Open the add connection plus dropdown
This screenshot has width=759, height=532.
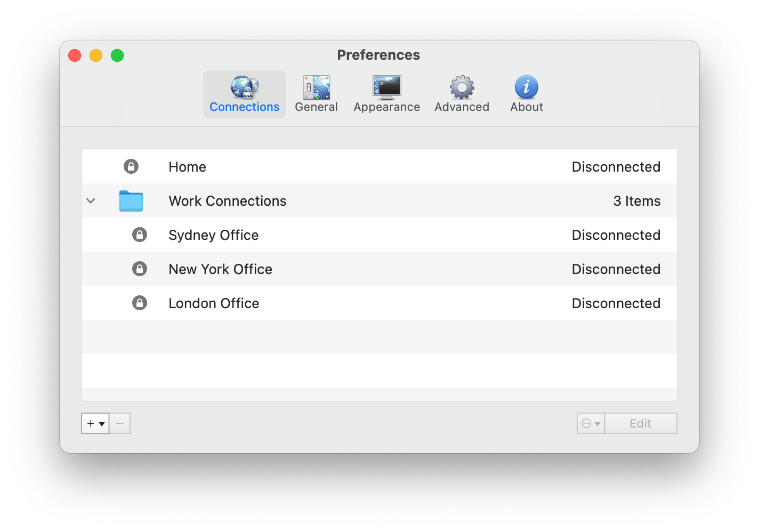tap(95, 423)
